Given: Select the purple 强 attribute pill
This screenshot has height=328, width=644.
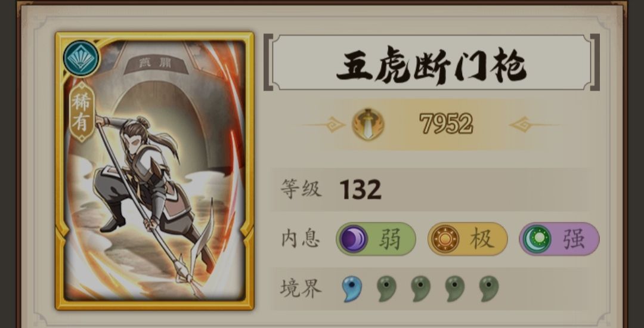Looking at the screenshot, I should tap(559, 239).
